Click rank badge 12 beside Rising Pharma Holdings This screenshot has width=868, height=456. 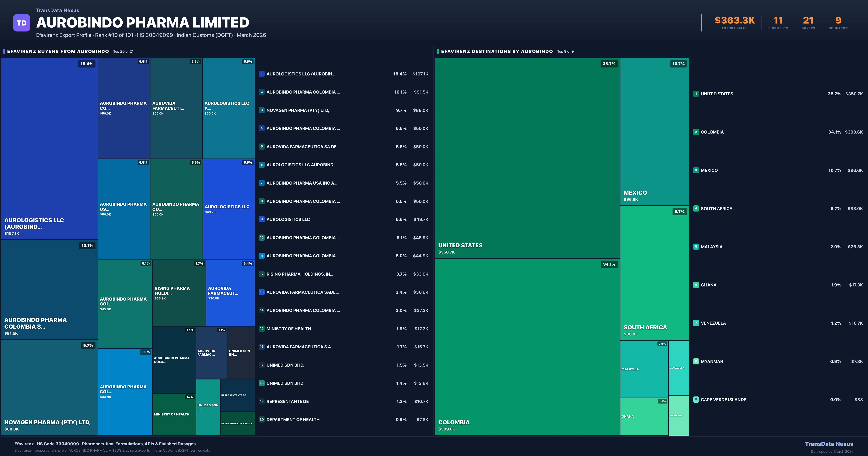coord(261,274)
